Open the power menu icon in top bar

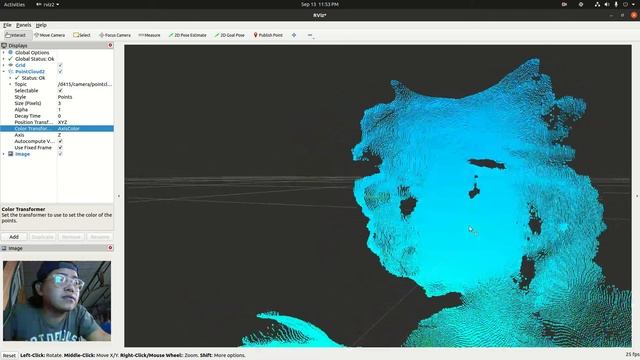tap(625, 4)
